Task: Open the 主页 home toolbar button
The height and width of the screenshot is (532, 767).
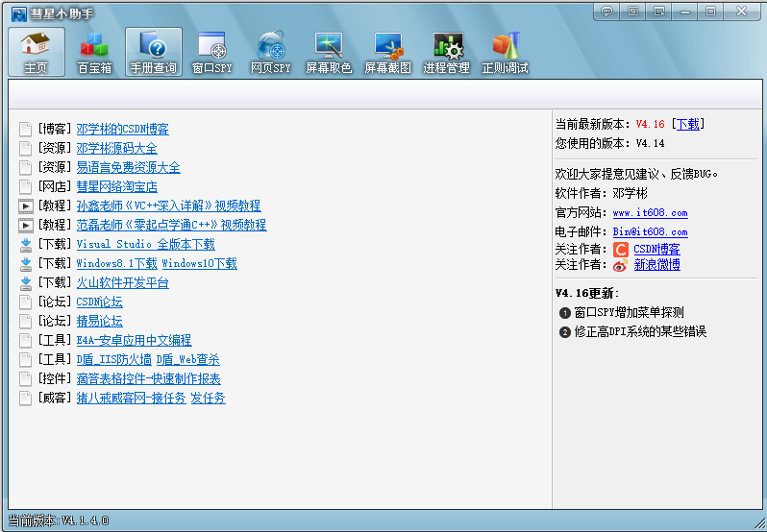Action: (37, 51)
